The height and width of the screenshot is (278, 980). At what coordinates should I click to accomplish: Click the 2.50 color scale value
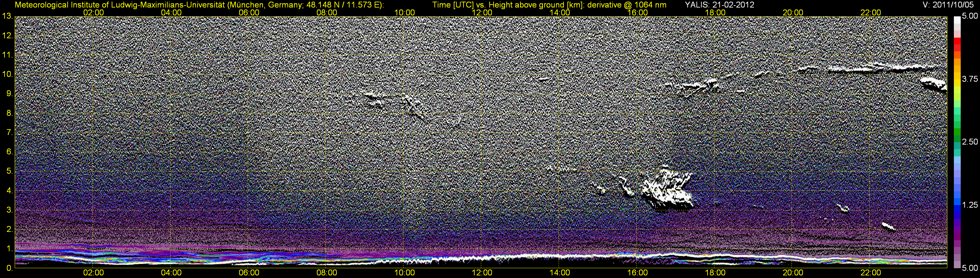click(970, 142)
